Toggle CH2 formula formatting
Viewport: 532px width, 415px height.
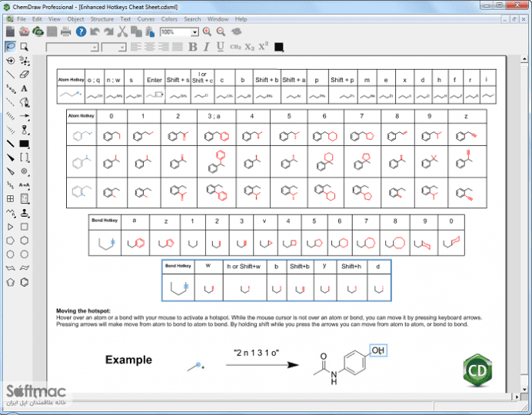pyautogui.click(x=235, y=47)
